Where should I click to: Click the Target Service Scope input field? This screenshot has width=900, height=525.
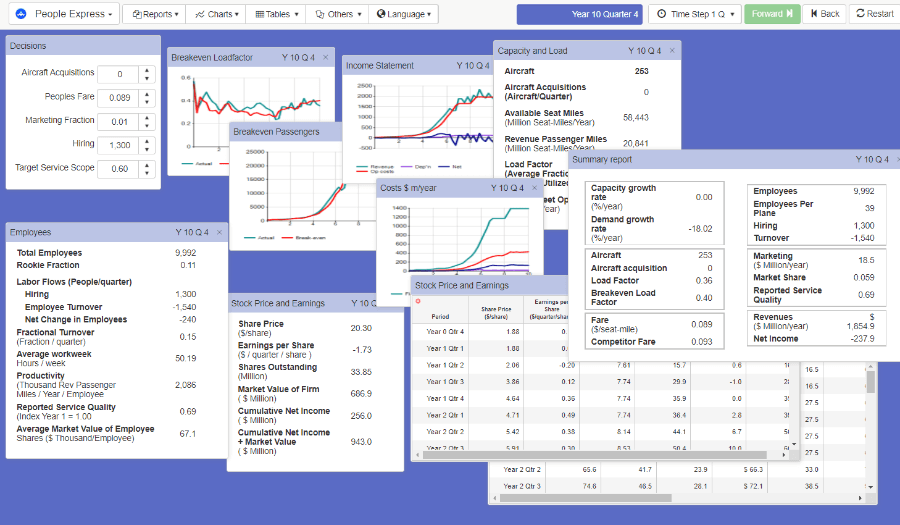[x=121, y=169]
